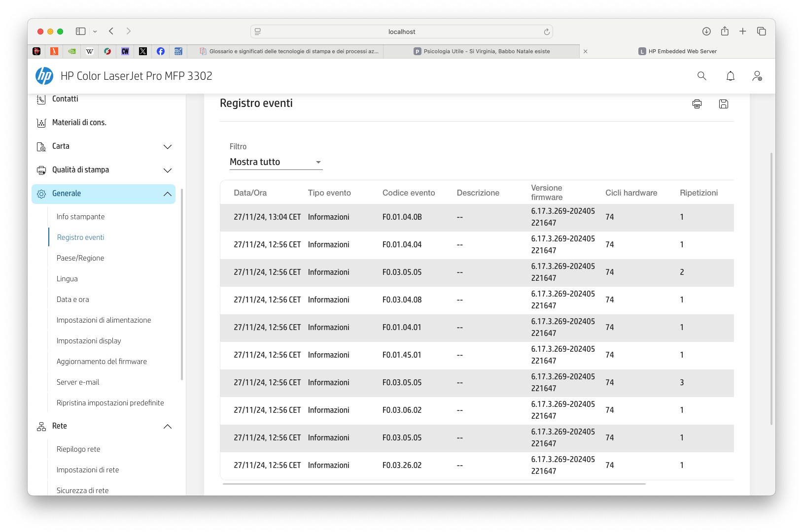
Task: Click the Safari share icon
Action: [x=724, y=32]
